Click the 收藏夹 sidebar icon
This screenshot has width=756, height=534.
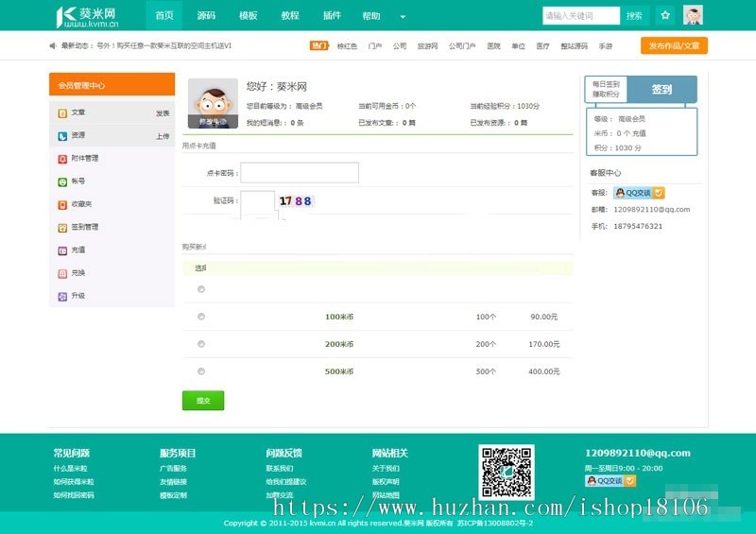(62, 204)
